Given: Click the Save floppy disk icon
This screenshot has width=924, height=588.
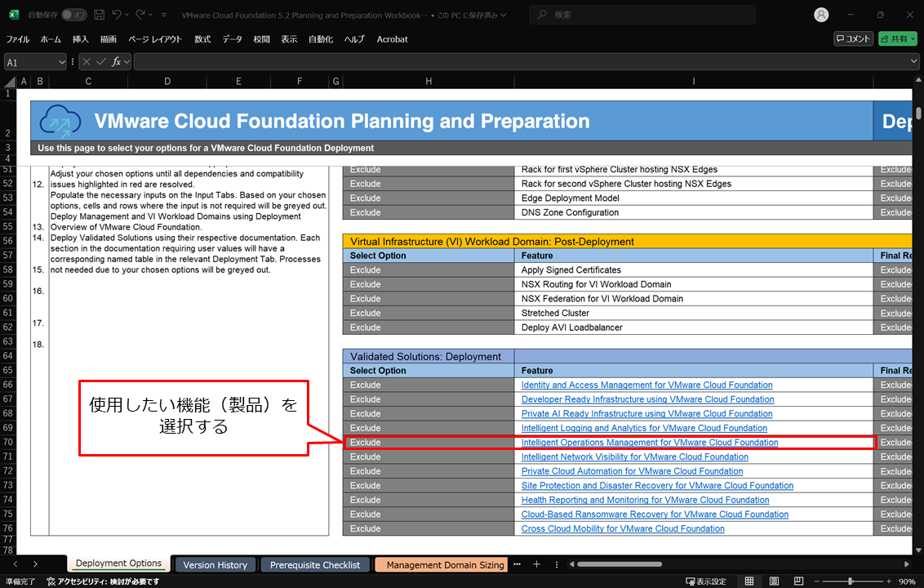Looking at the screenshot, I should [100, 15].
